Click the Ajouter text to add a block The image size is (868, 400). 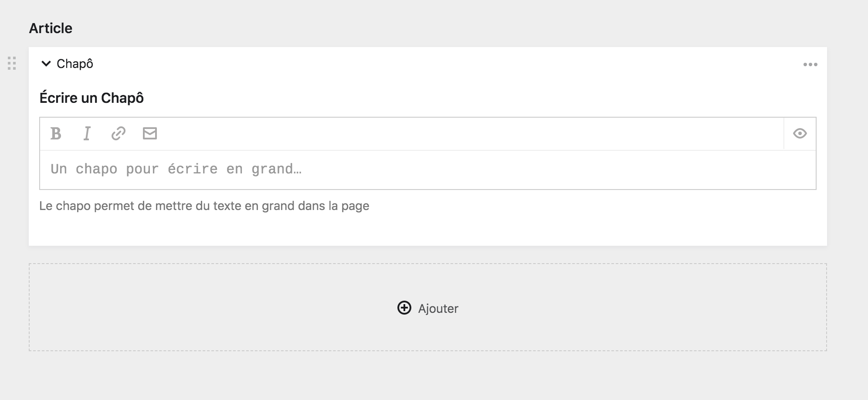click(438, 308)
